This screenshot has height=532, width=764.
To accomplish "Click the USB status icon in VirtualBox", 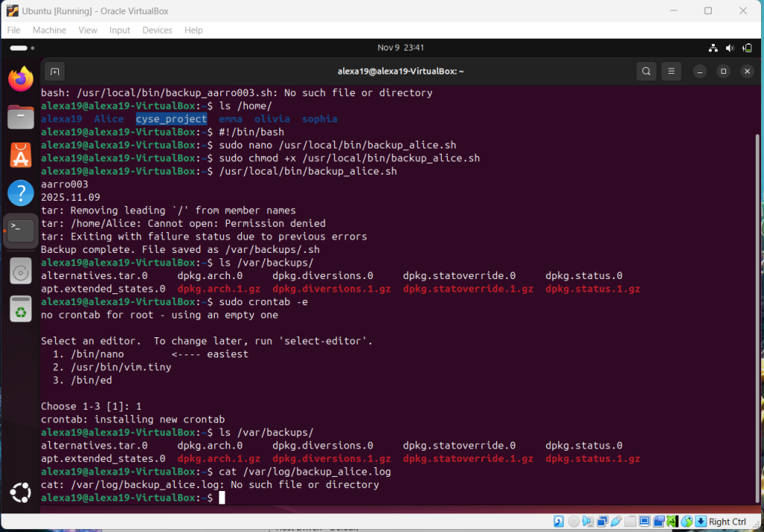I will [617, 522].
